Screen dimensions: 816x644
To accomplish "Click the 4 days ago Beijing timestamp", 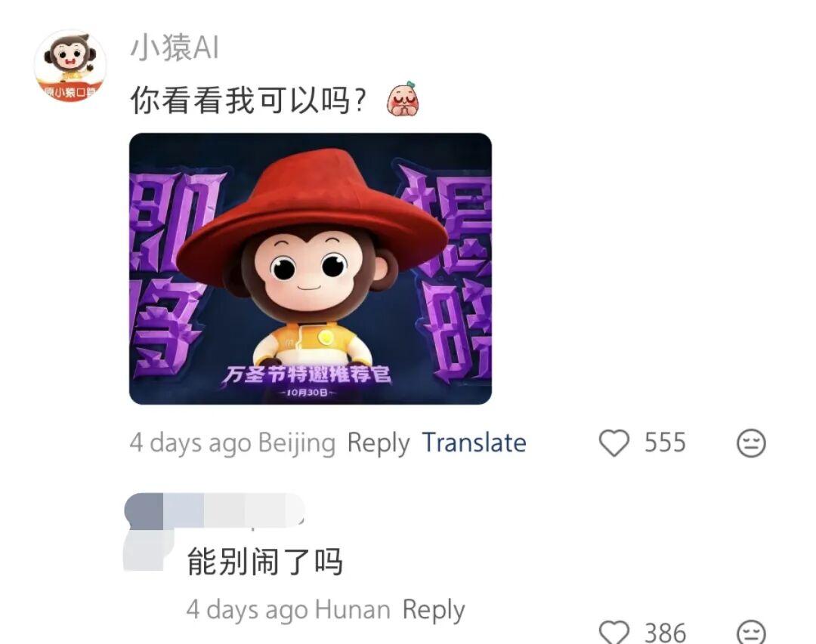I will [x=233, y=443].
